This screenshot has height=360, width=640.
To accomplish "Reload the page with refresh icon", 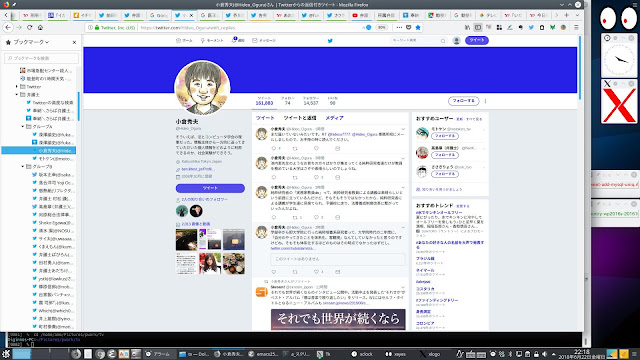I will [x=29, y=27].
